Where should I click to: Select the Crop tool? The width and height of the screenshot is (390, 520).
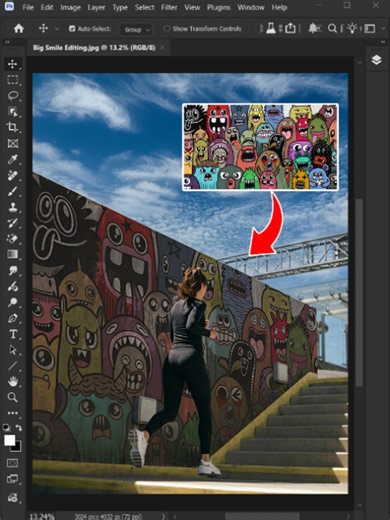click(13, 127)
